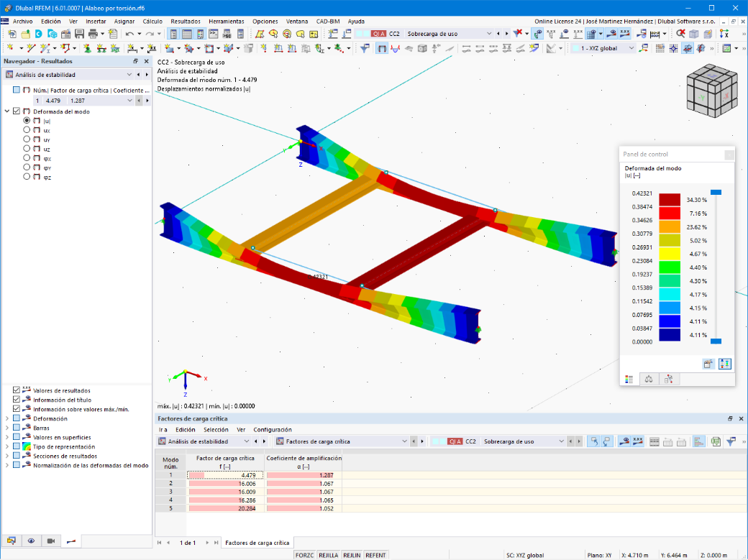
Task: Toggle Valores de resultados checkbox
Action: pyautogui.click(x=17, y=390)
